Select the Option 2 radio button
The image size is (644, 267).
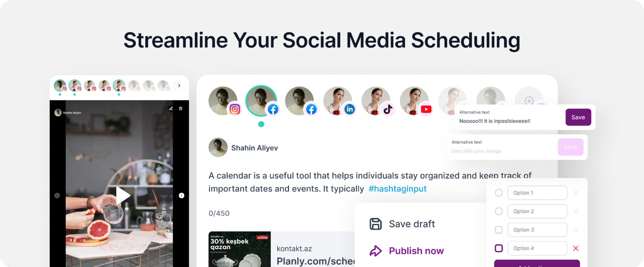tap(499, 211)
